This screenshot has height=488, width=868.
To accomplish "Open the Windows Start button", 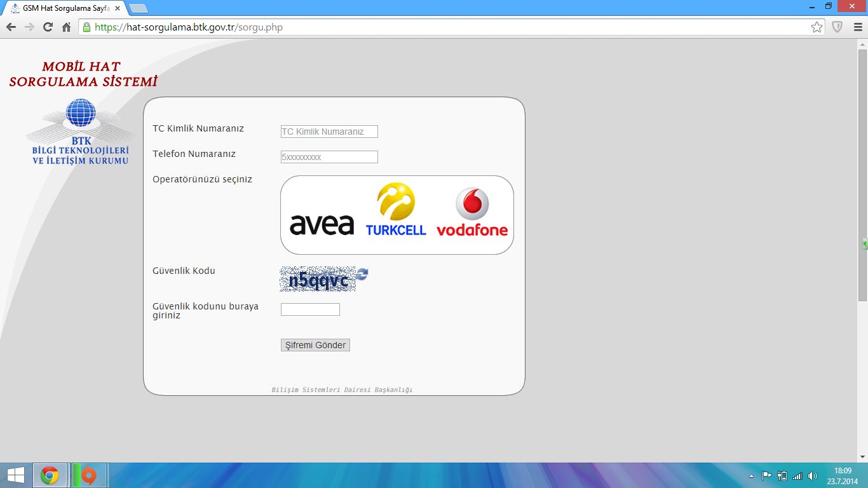I will [x=15, y=475].
